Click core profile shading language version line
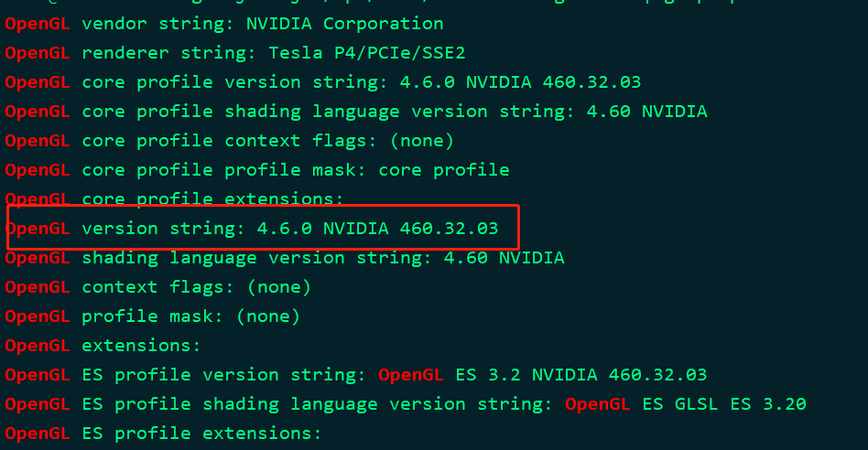The height and width of the screenshot is (450, 868). [356, 112]
